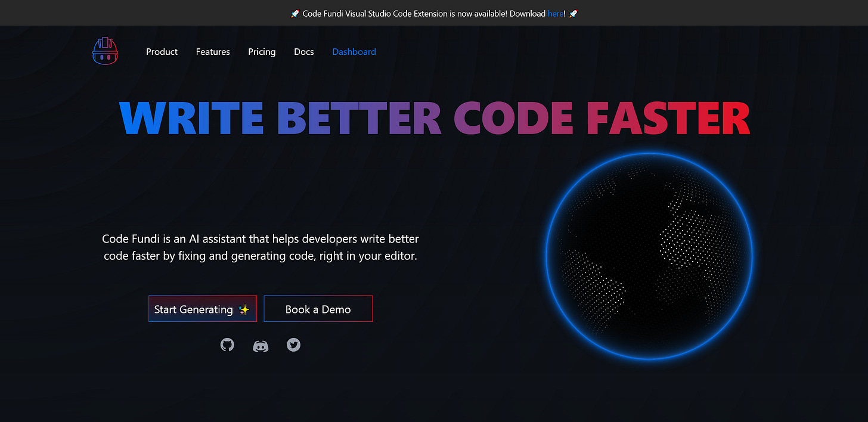Viewport: 868px width, 422px height.
Task: Click the Code Fundi robot logo
Action: (x=105, y=51)
